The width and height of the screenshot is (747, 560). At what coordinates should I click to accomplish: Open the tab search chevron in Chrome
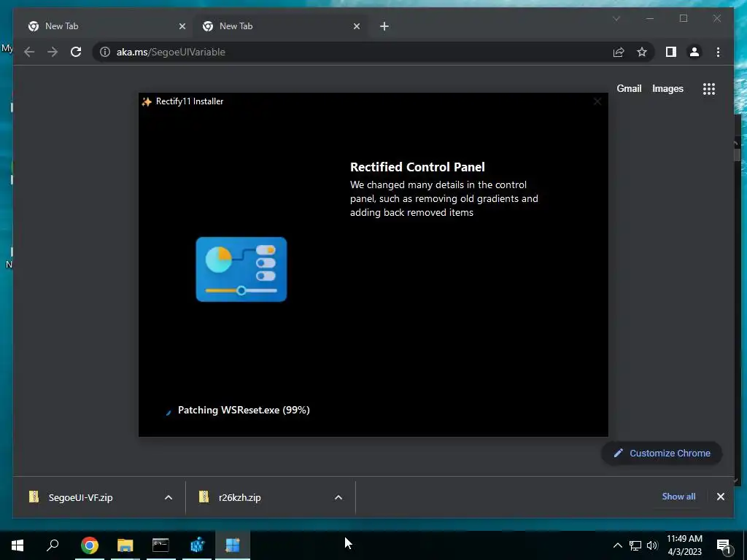[x=616, y=18]
